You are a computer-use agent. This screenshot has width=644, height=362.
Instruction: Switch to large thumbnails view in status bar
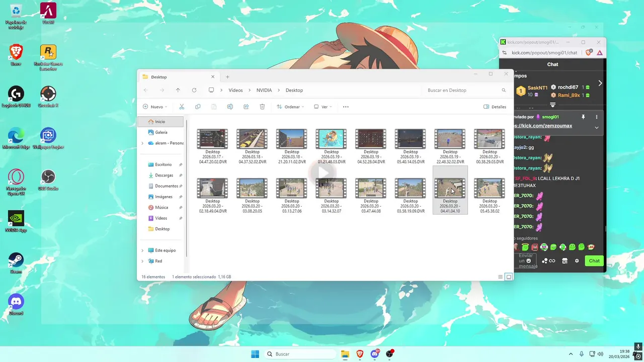[x=509, y=277]
